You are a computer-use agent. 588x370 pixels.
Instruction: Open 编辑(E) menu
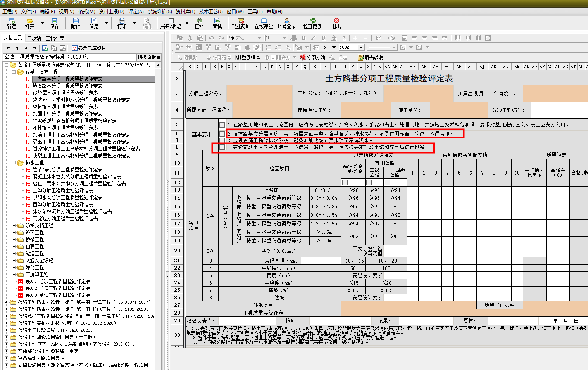(47, 12)
